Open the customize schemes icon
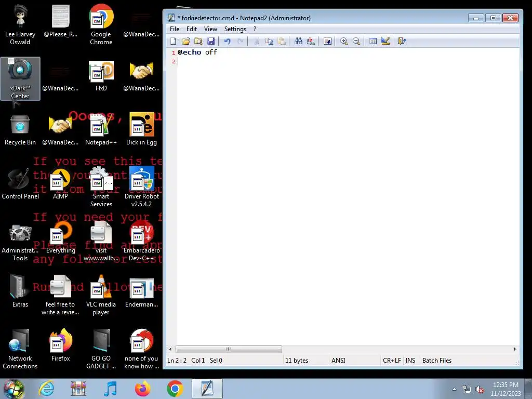Viewport: 532px width, 399px height. (385, 42)
